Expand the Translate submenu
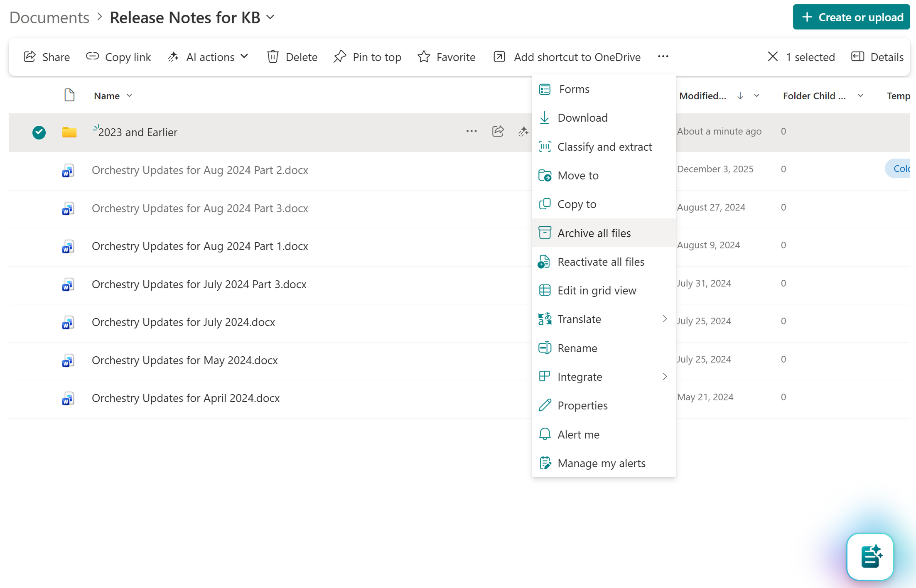Viewport: 916px width, 588px height. [x=665, y=319]
